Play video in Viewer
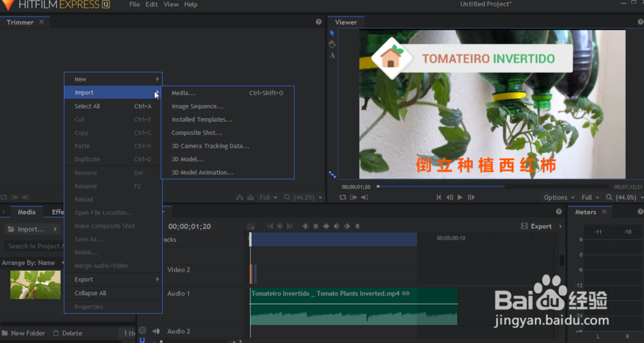The height and width of the screenshot is (343, 644). pyautogui.click(x=460, y=197)
